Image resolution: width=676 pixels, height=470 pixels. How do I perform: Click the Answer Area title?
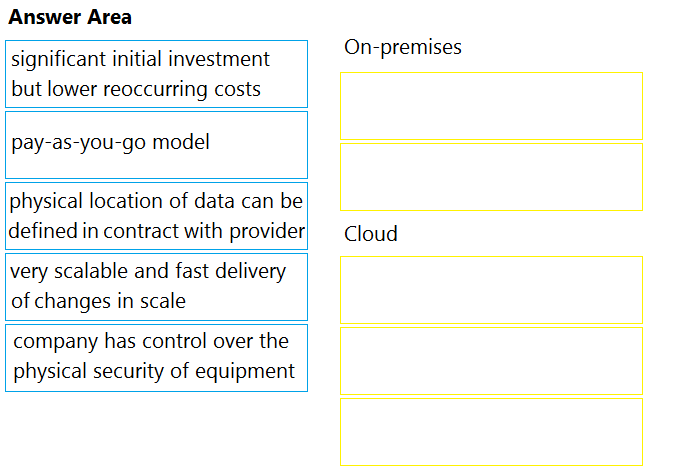pyautogui.click(x=70, y=17)
